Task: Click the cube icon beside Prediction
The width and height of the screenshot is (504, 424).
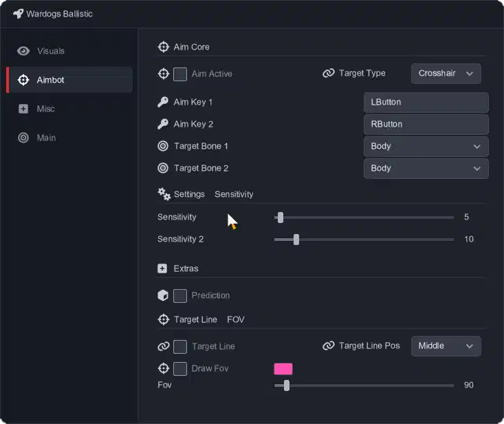Action: click(163, 295)
